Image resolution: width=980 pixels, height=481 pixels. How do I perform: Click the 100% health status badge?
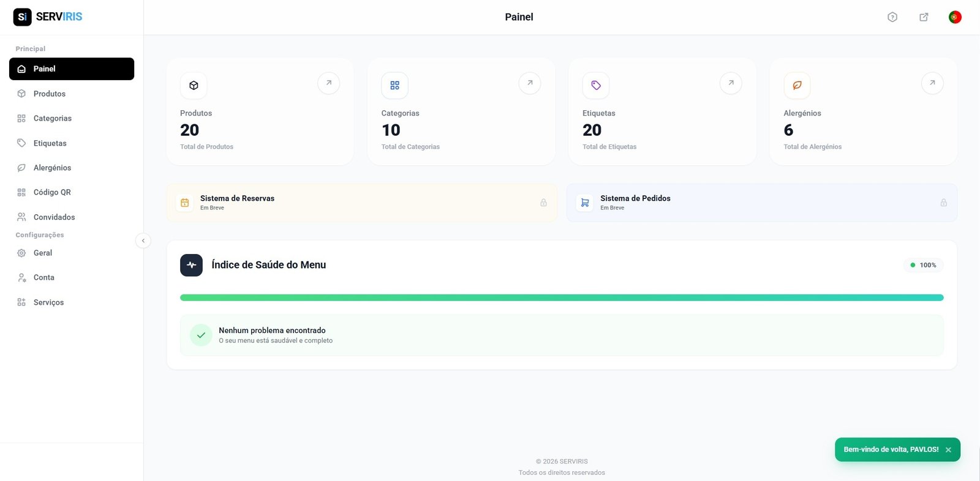[923, 265]
